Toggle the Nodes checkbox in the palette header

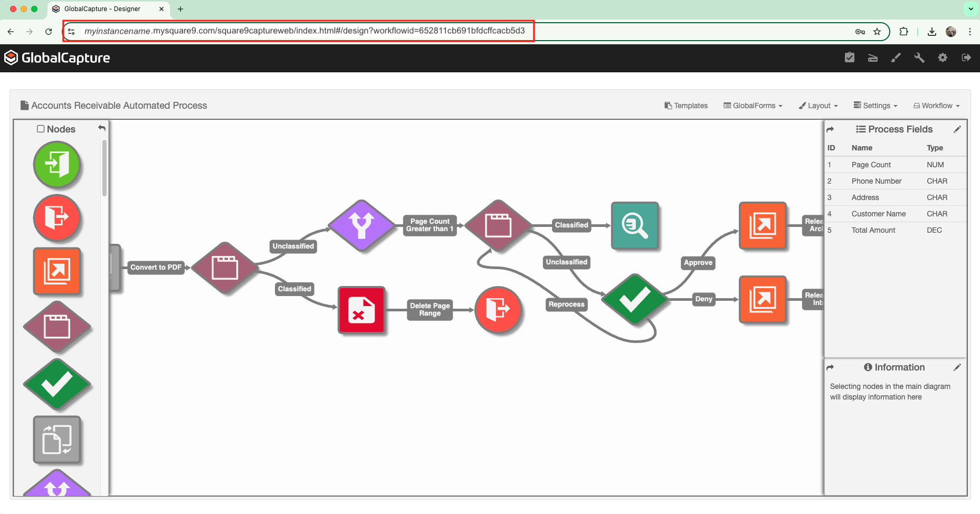pos(40,128)
